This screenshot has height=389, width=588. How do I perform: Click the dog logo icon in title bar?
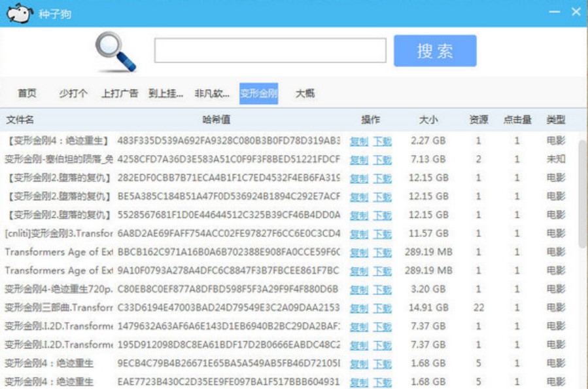[x=20, y=13]
